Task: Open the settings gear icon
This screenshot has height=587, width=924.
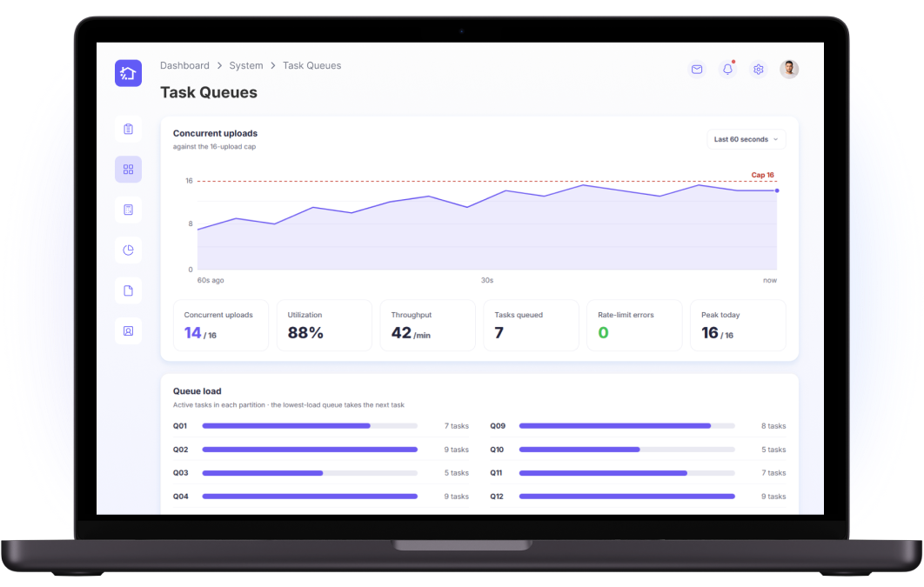Action: pyautogui.click(x=759, y=70)
